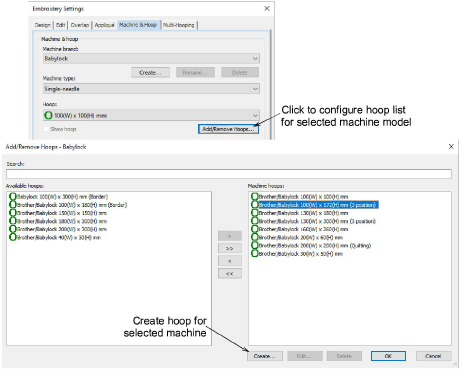Click highlighted 100(W) x 172(H) mm (3 position) row
Viewport: 467px width, 372px height.
[318, 205]
